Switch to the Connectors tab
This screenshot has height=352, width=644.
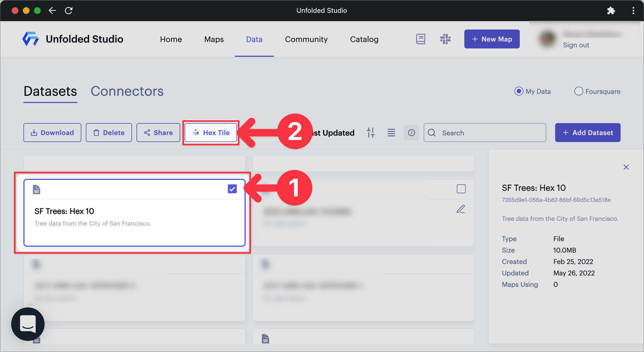(x=127, y=91)
